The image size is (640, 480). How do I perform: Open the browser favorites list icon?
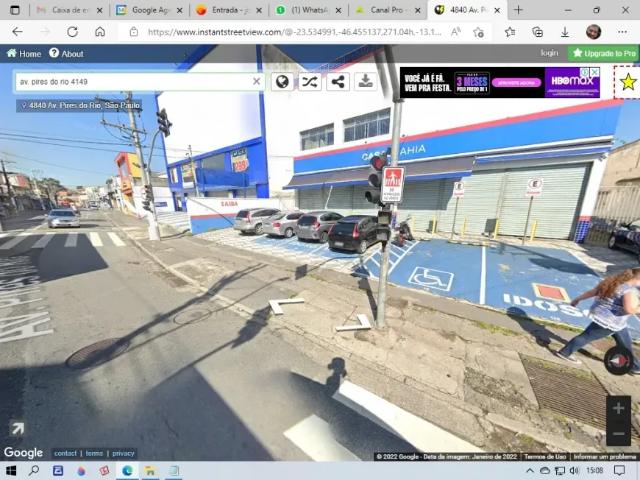pos(510,32)
